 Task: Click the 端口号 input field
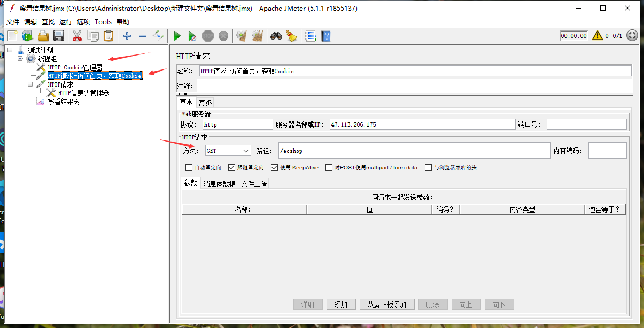(x=587, y=124)
